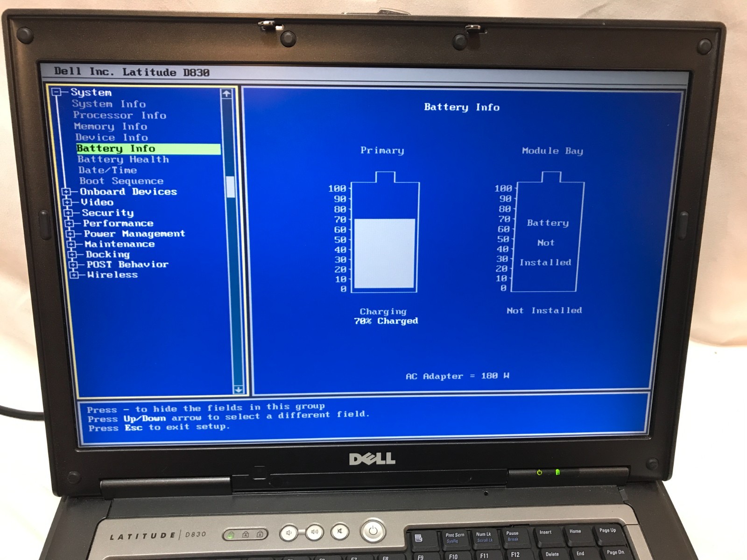Expand the Performance group
This screenshot has height=560, width=747.
tap(69, 224)
